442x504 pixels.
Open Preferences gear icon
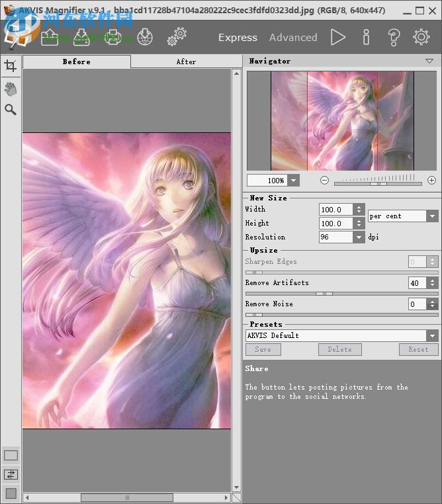pyautogui.click(x=421, y=37)
